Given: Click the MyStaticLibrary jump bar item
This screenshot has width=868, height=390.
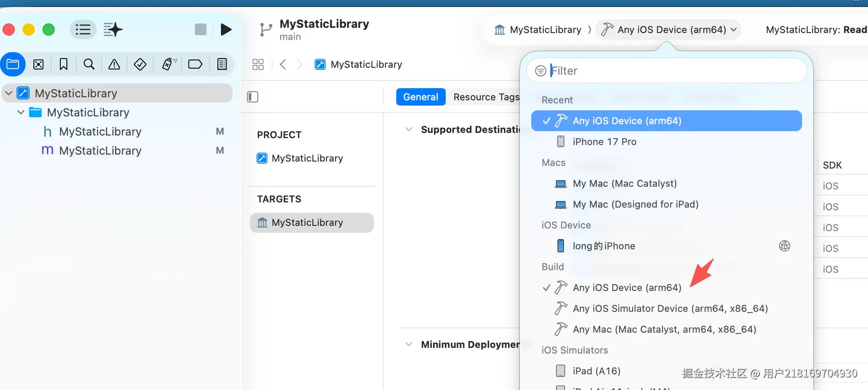Looking at the screenshot, I should coord(358,65).
